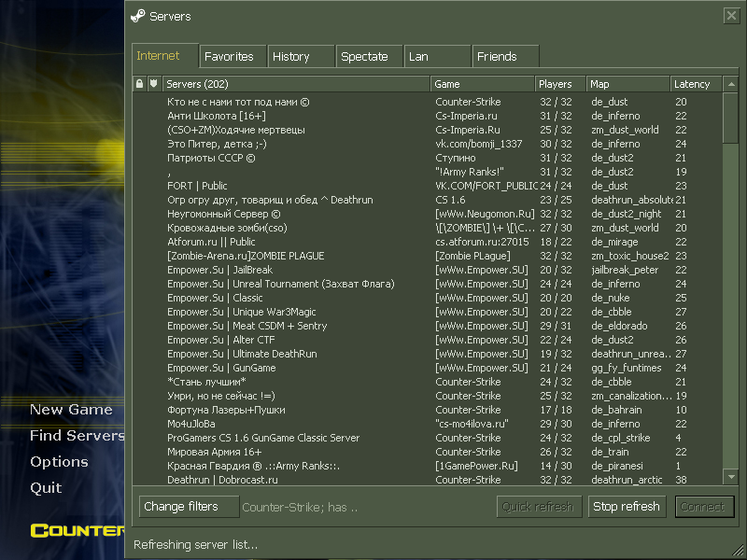This screenshot has height=560, width=747.
Task: Click the Stop refresh button
Action: tap(627, 507)
